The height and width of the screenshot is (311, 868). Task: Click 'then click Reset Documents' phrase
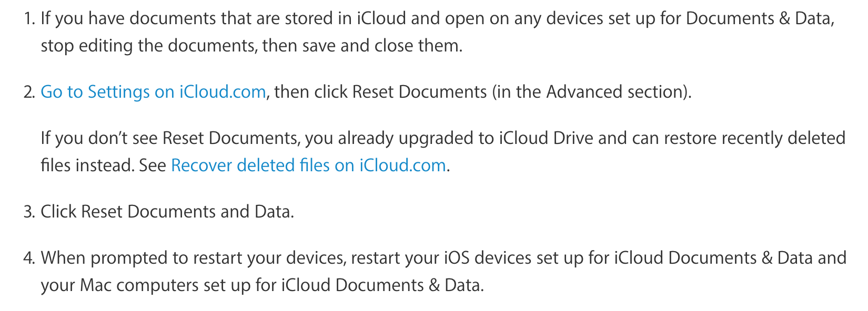[x=380, y=92]
